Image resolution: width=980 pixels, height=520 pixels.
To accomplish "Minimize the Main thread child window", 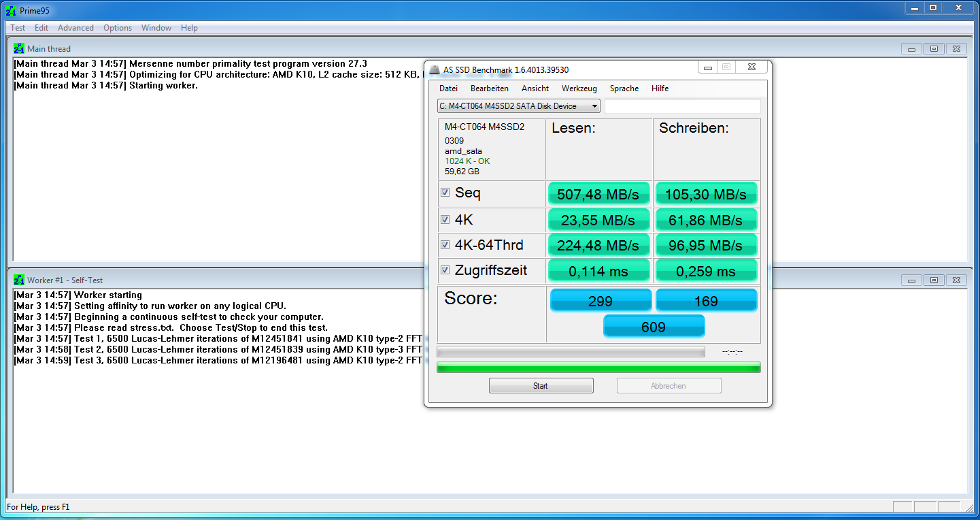I will pos(911,49).
